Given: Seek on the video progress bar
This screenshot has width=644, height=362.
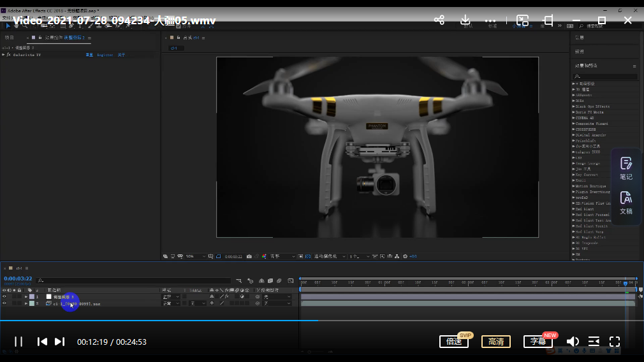Looking at the screenshot, I should coord(322,321).
